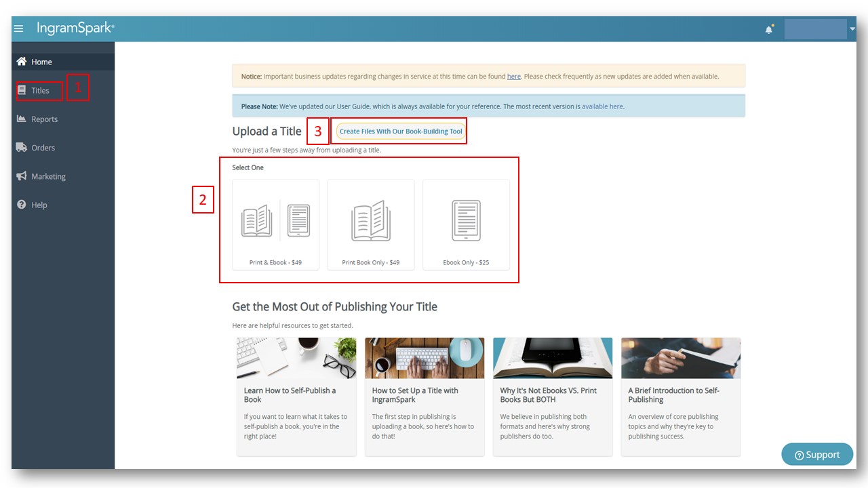Click 'Learn How to Self-Publish a Book' heading
Viewport: 868px width, 488px height.
pos(290,395)
